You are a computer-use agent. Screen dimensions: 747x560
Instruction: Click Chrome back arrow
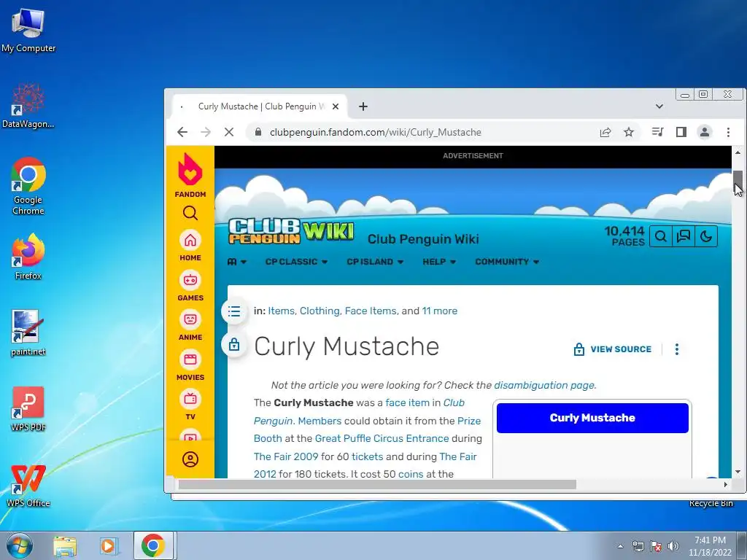(x=182, y=132)
